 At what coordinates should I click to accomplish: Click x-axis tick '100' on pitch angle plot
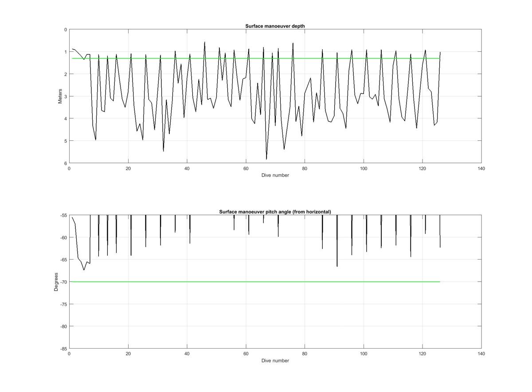click(364, 354)
